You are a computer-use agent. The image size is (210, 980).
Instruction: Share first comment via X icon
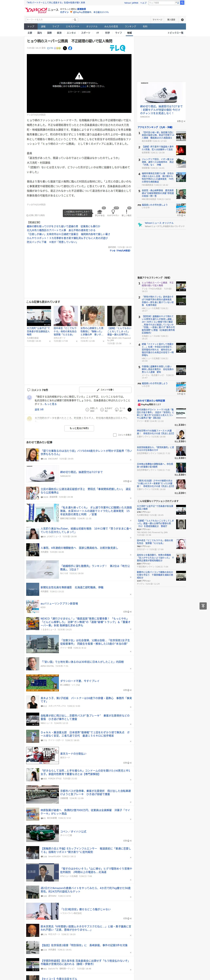tap(130, 410)
